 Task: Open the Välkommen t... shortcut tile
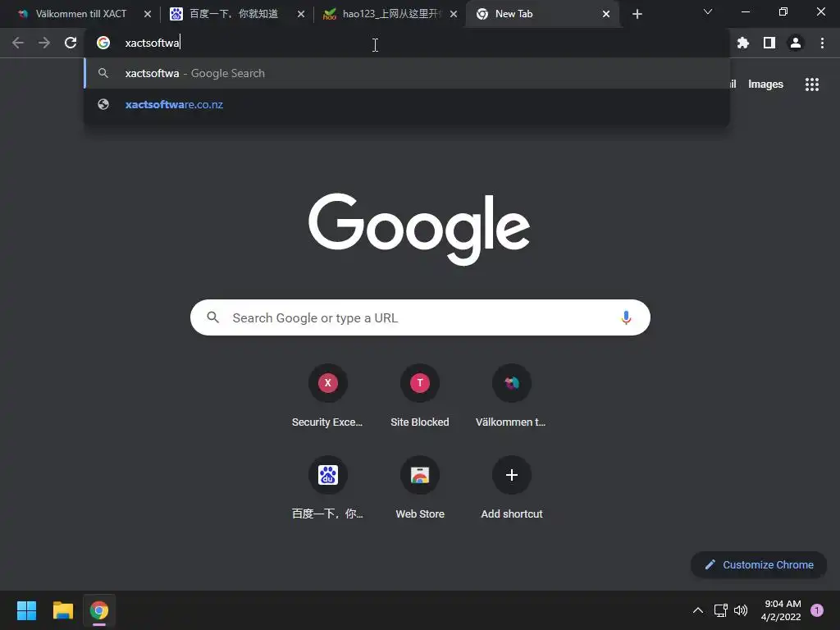tap(512, 396)
